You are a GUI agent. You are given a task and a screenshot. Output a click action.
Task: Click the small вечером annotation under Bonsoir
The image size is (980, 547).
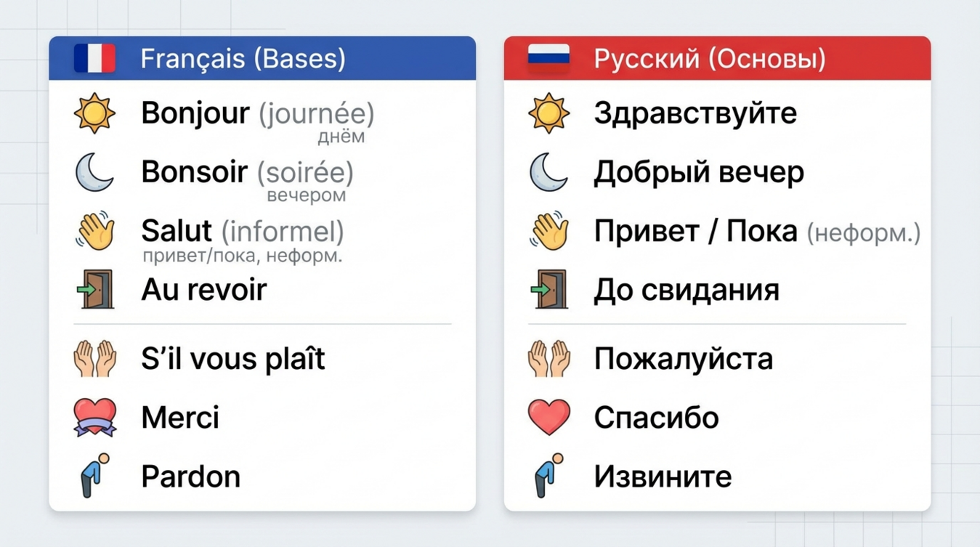pos(306,195)
